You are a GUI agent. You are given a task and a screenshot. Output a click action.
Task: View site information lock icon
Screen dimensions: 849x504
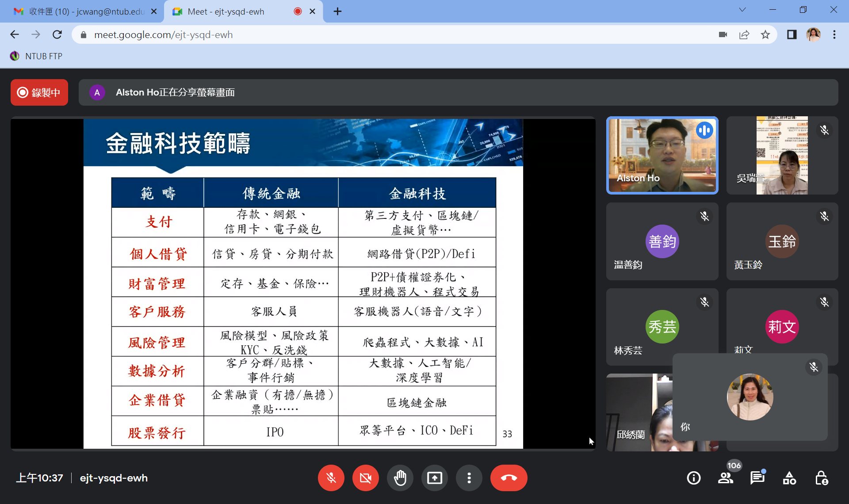click(x=83, y=35)
